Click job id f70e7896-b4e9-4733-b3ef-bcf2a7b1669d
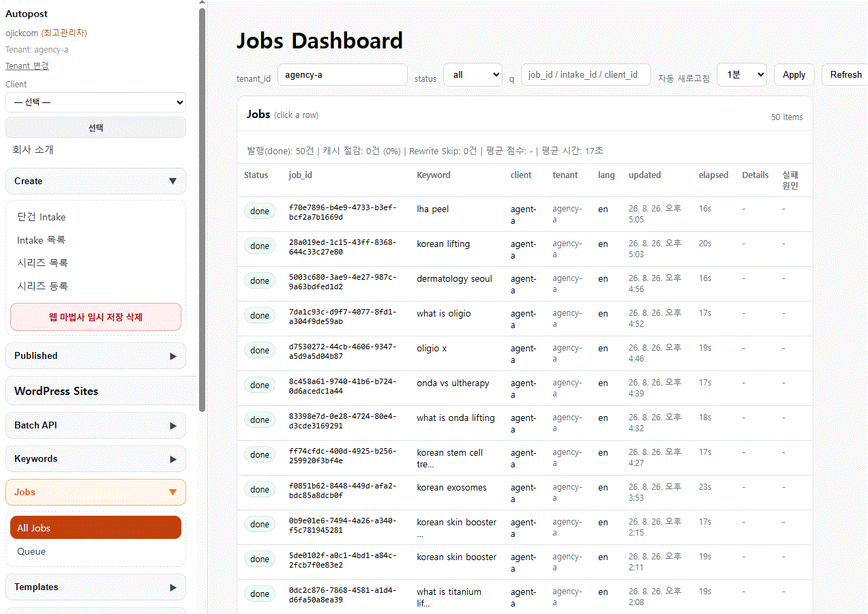Screen dimensions: 868x614 click(x=342, y=212)
